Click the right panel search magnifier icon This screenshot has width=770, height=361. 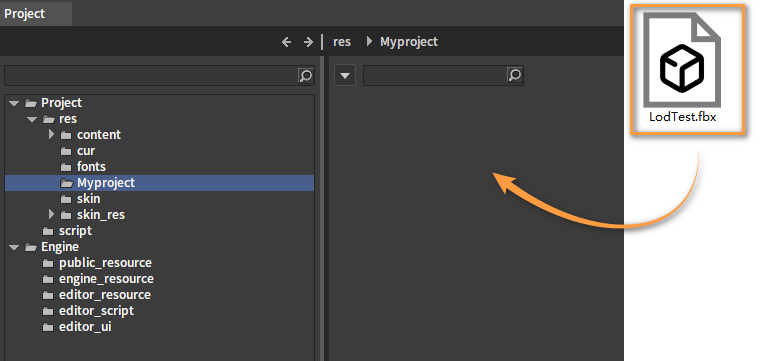(514, 75)
